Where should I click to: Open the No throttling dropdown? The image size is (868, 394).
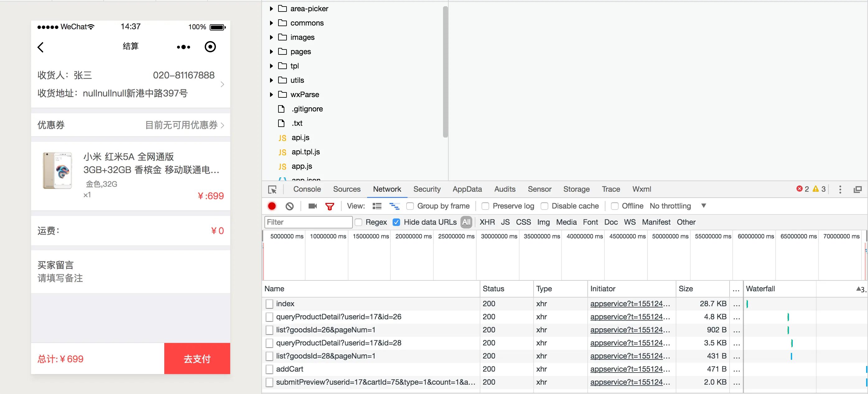point(678,206)
